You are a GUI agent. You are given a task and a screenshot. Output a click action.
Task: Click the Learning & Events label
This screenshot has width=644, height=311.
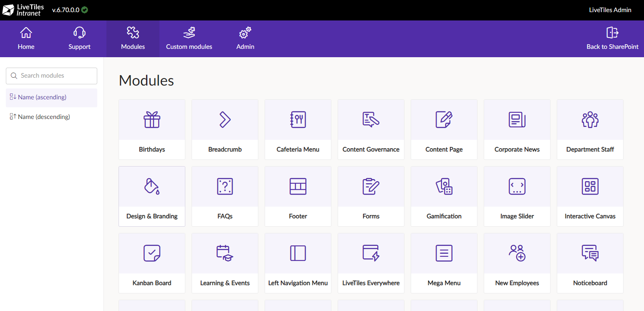click(225, 283)
